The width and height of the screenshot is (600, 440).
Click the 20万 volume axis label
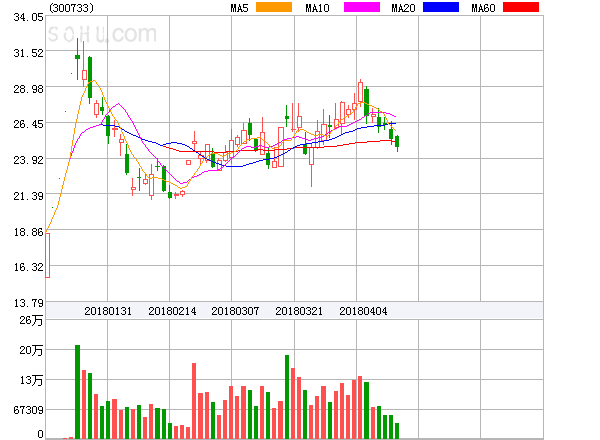(31, 350)
